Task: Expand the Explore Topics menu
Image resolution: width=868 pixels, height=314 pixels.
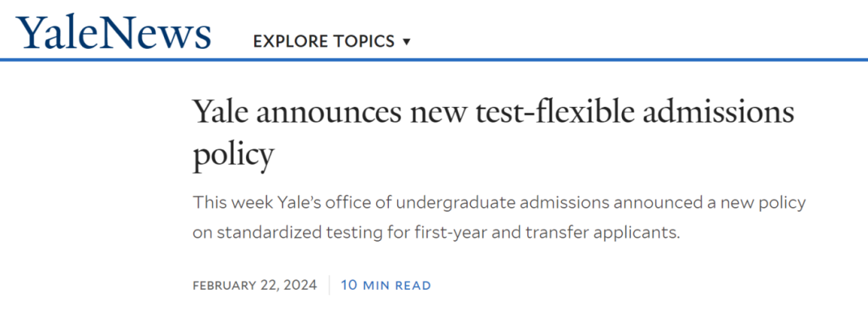Action: point(332,42)
